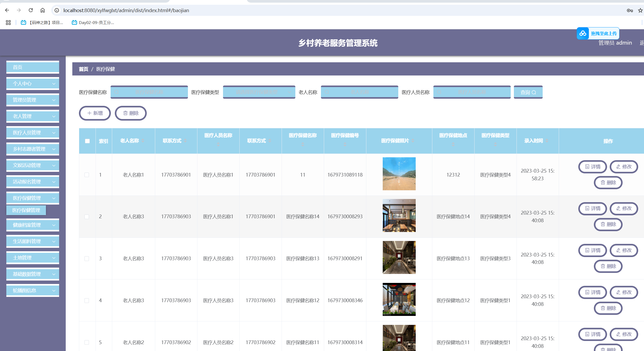Image resolution: width=644 pixels, height=351 pixels.
Task: Open hallway photo thumbnail in row 3
Action: tap(399, 257)
